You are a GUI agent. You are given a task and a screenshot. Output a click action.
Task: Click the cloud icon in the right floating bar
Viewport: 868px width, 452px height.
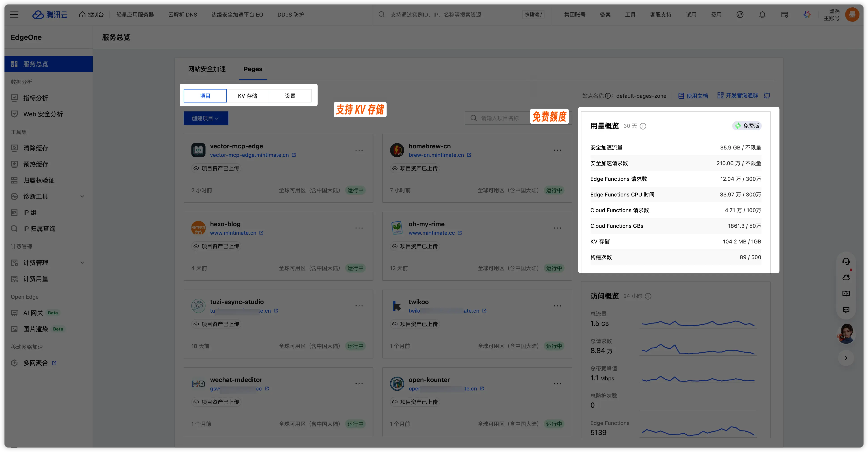point(846,277)
